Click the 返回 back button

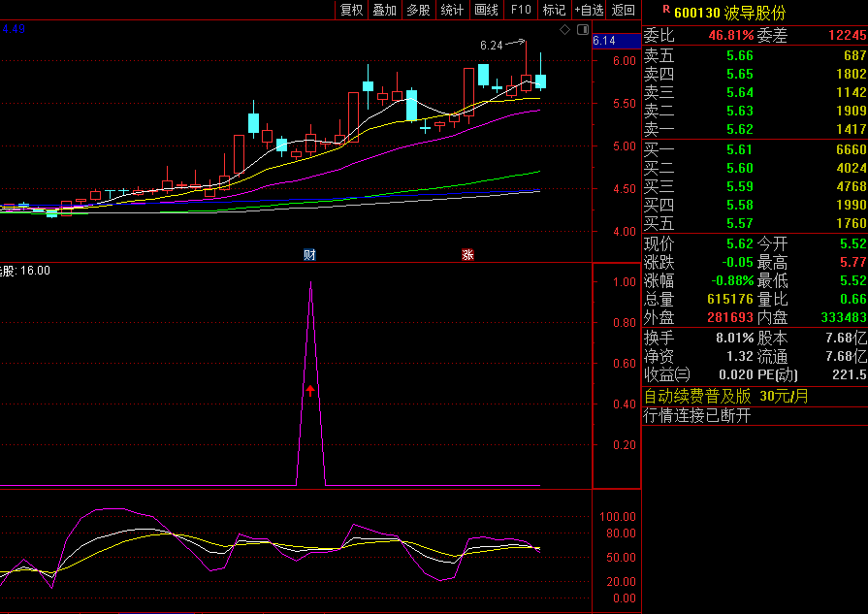pos(624,10)
